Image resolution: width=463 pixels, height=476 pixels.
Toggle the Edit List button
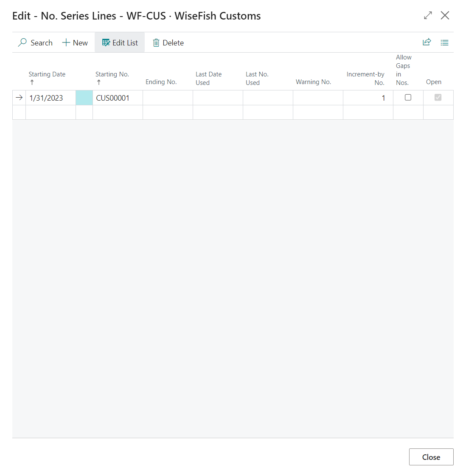coord(120,43)
